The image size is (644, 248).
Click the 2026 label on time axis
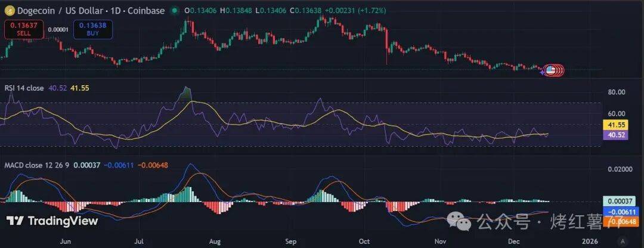point(589,241)
